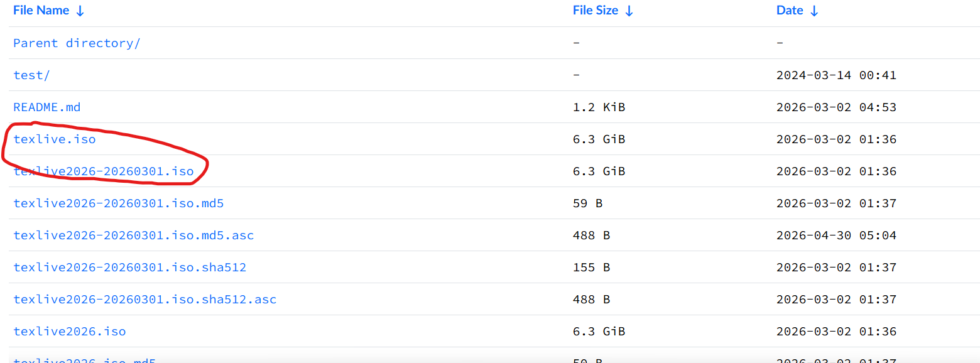Click the sort arrow beside File Name
980x363 pixels.
point(80,11)
